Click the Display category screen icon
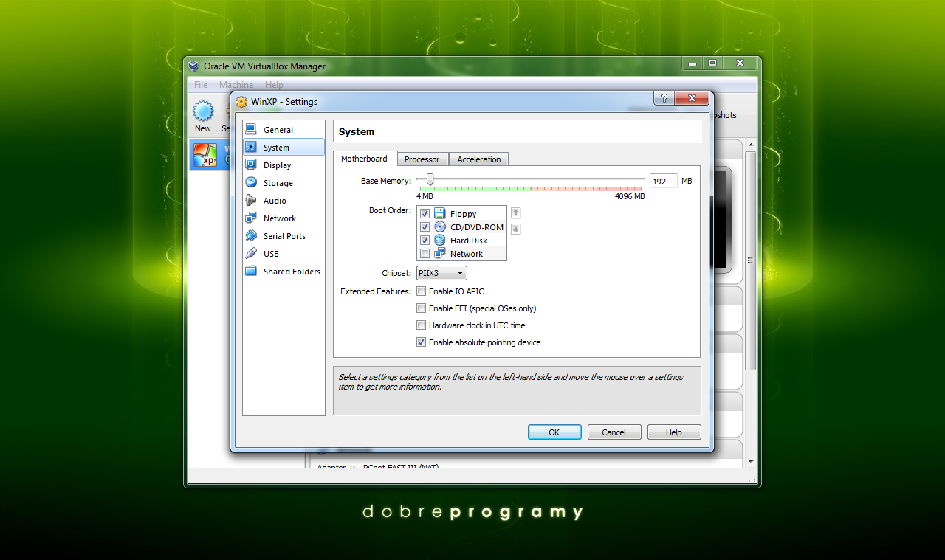The image size is (945, 560). pos(251,165)
